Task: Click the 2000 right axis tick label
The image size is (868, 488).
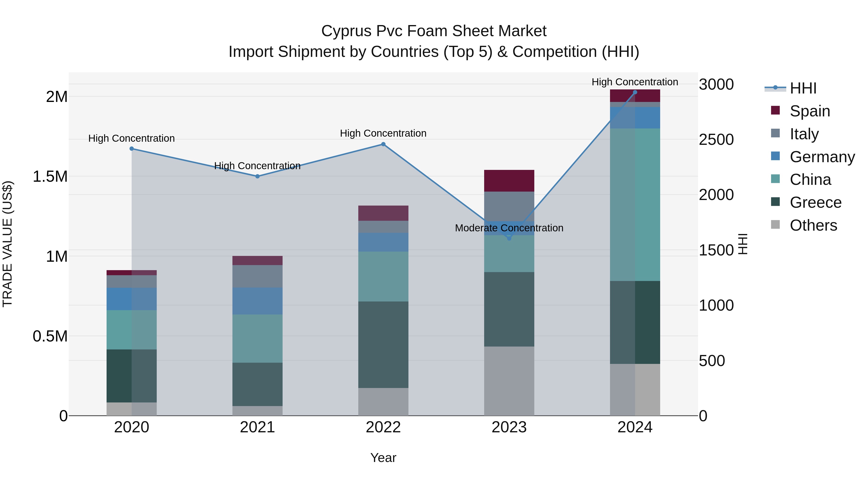Action: click(x=716, y=195)
